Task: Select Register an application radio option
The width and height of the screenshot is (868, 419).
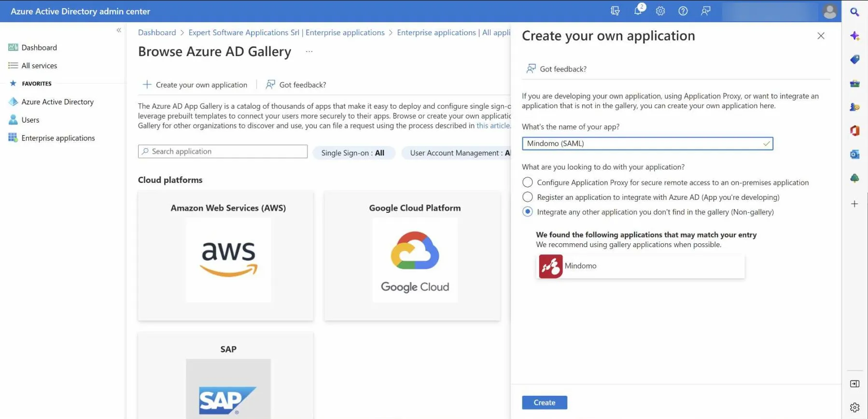Action: pyautogui.click(x=528, y=197)
